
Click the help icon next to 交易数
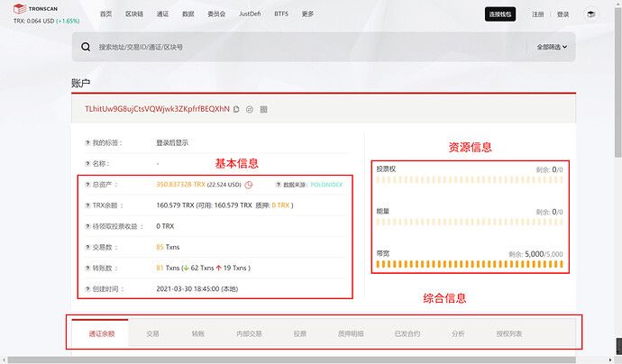click(87, 247)
